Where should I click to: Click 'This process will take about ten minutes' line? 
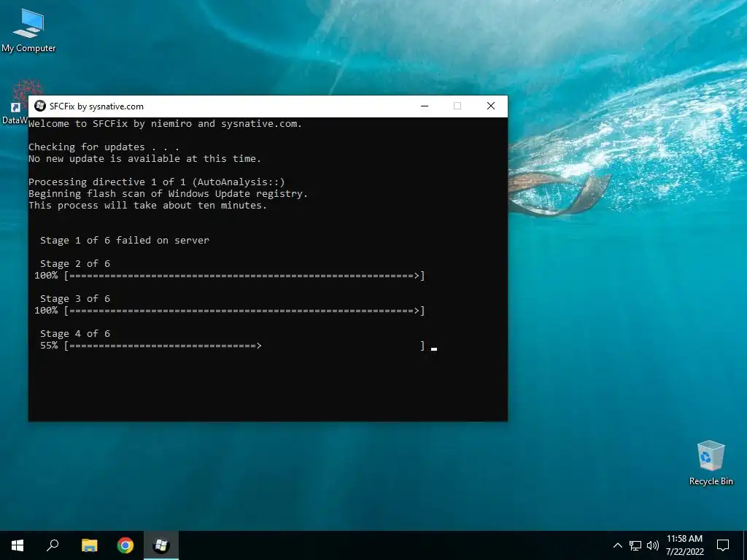[x=147, y=205]
